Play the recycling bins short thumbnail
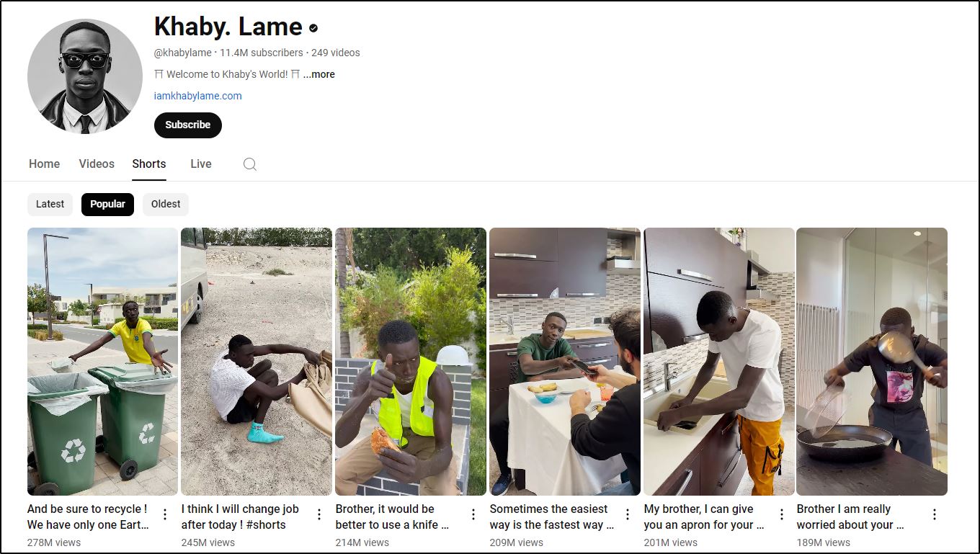Viewport: 980px width, 554px height. pos(103,362)
